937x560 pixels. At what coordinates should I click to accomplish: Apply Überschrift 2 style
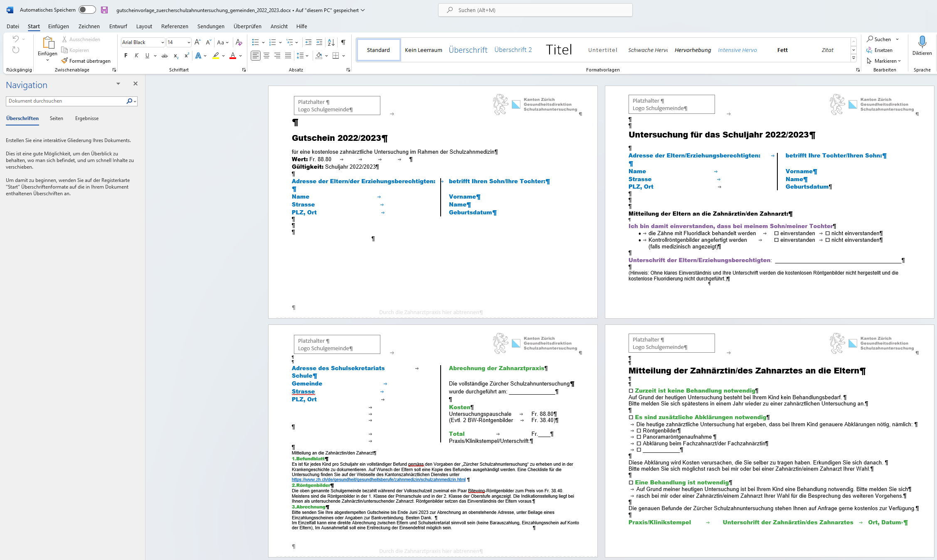[513, 50]
